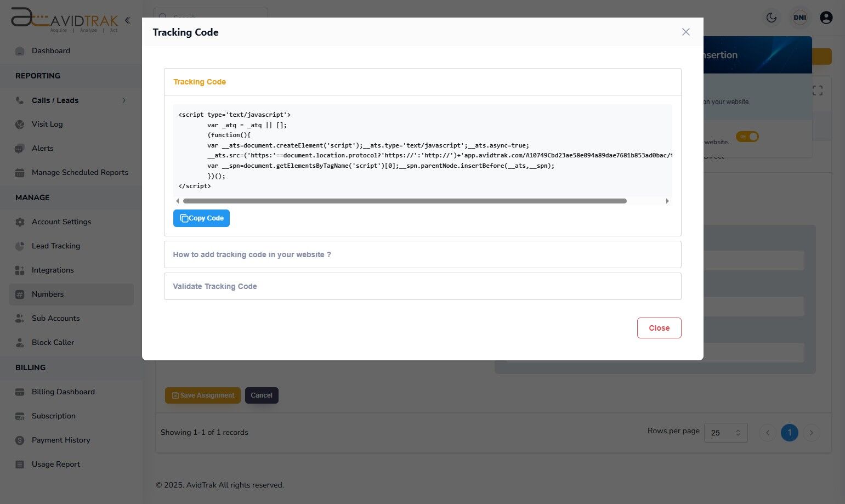Screen dimensions: 845x504
Task: Expand the Validate Tracking Code section
Action: pos(422,286)
